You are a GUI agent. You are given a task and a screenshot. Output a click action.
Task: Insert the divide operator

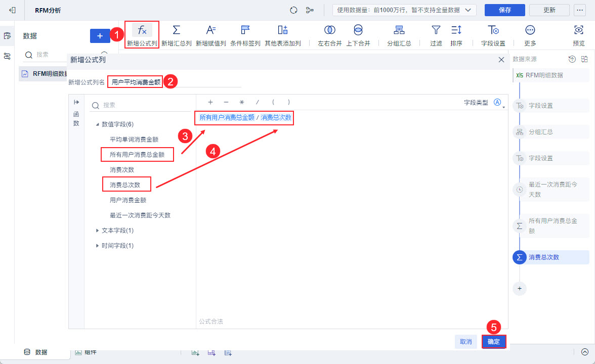tap(257, 102)
